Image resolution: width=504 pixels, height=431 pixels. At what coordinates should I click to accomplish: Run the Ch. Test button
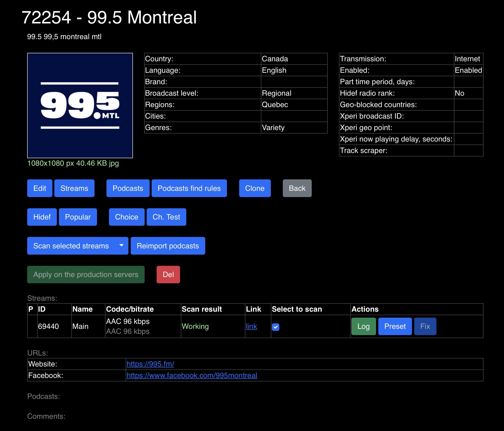point(166,217)
